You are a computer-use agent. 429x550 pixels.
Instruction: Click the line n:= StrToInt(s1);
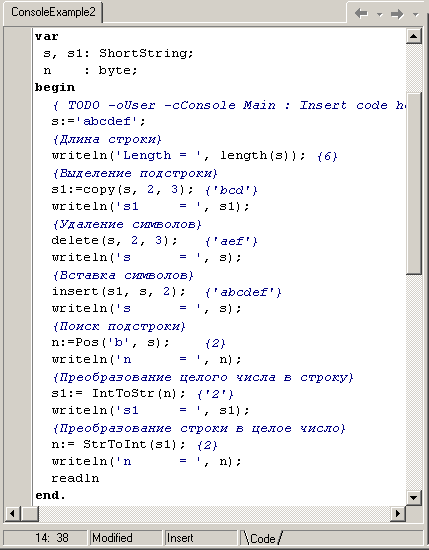[x=119, y=445]
